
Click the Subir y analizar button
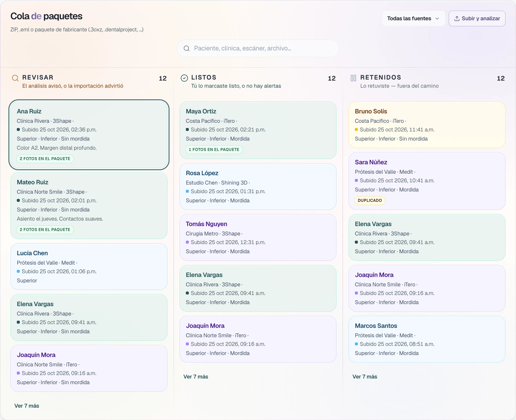tap(477, 19)
